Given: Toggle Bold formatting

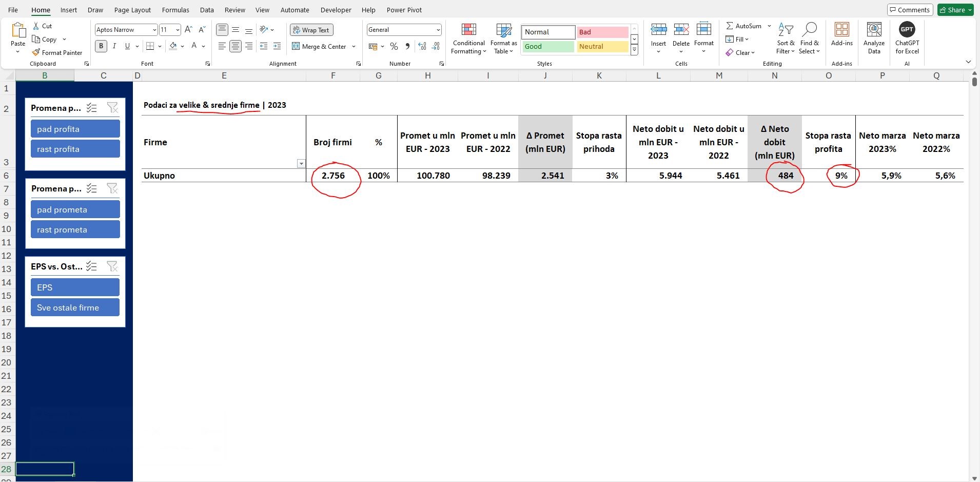Looking at the screenshot, I should point(101,46).
